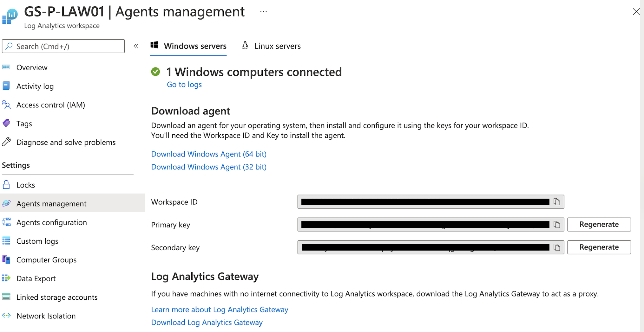Click the Computer Groups icon
This screenshot has height=332, width=644.
[x=6, y=259]
